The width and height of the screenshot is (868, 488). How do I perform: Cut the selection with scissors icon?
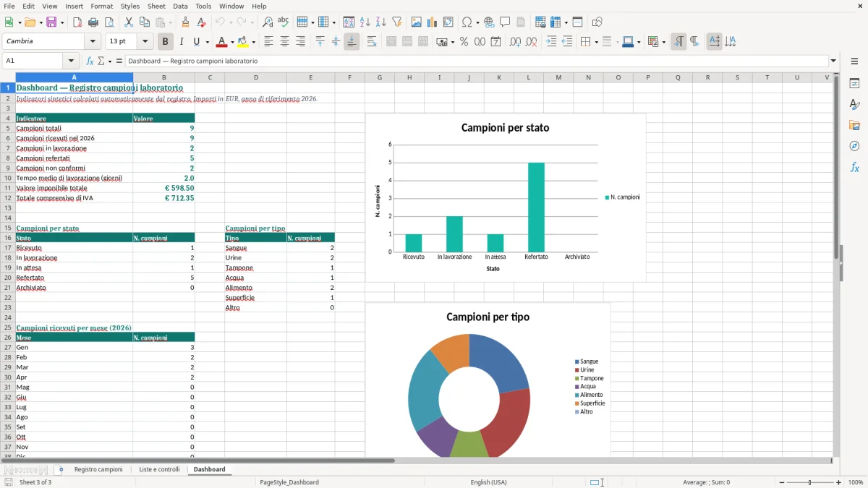[129, 22]
